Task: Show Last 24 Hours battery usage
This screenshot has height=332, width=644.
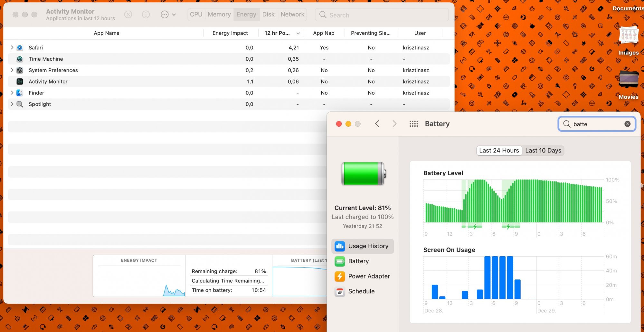Action: point(499,151)
